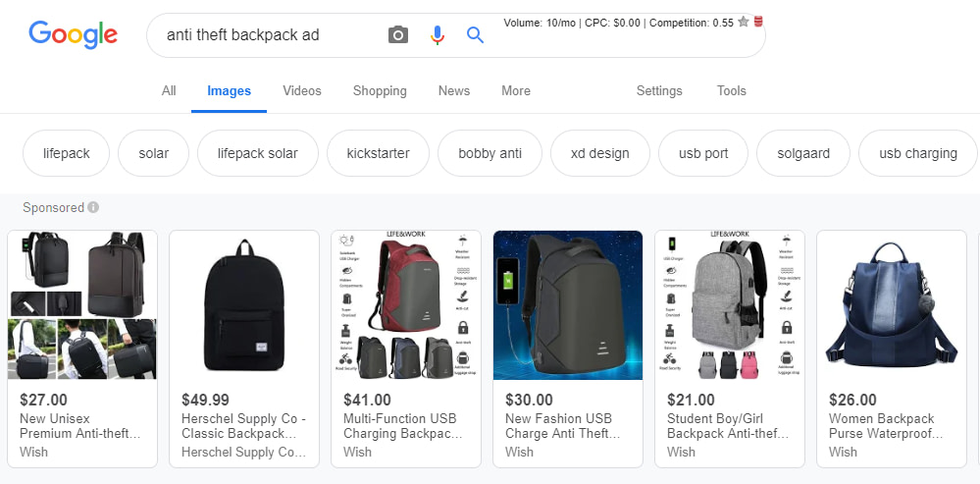The width and height of the screenshot is (980, 484).
Task: Expand the Tools filter options
Action: click(731, 90)
